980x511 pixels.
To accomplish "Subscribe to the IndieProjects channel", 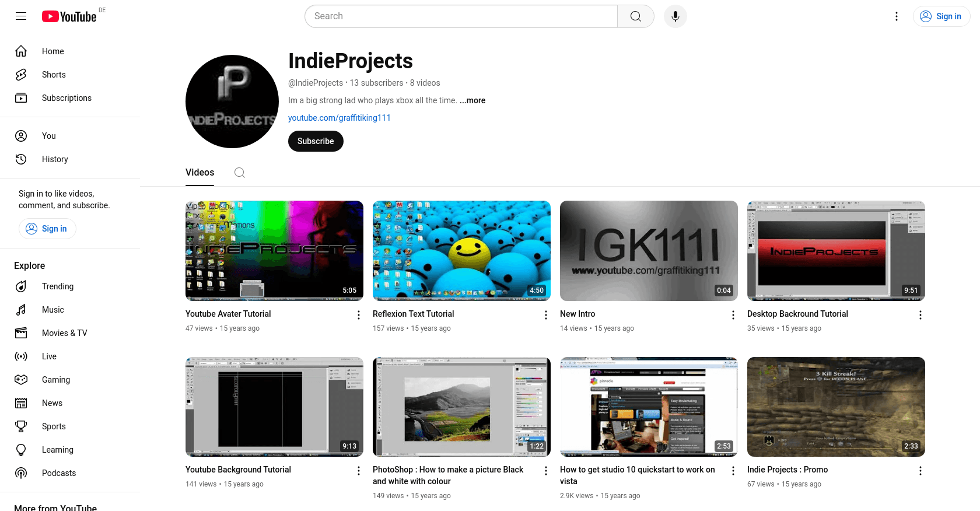I will tap(316, 141).
